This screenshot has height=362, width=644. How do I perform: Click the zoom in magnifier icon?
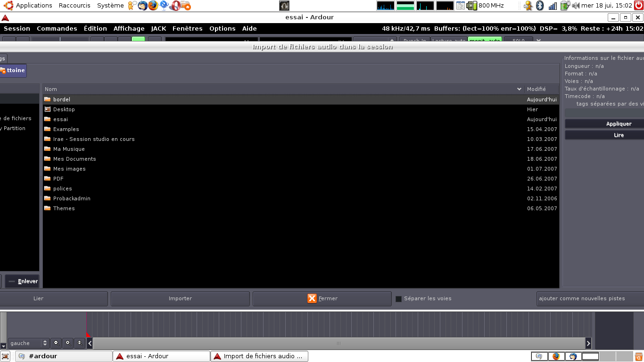(x=68, y=343)
